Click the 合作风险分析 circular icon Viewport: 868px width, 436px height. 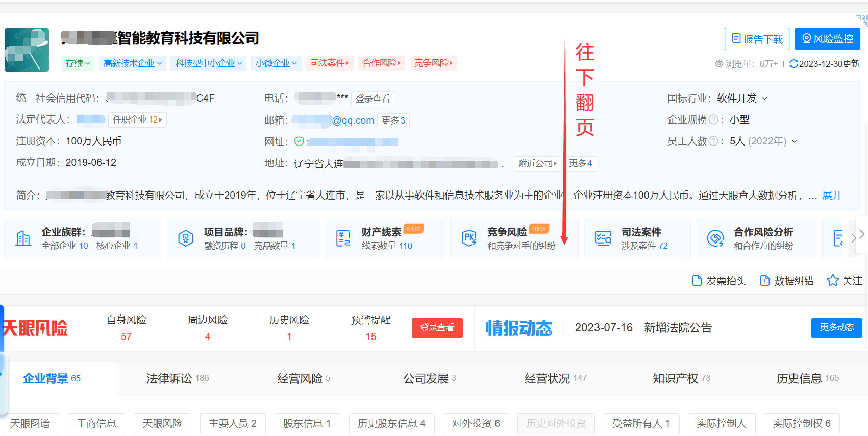pos(715,238)
